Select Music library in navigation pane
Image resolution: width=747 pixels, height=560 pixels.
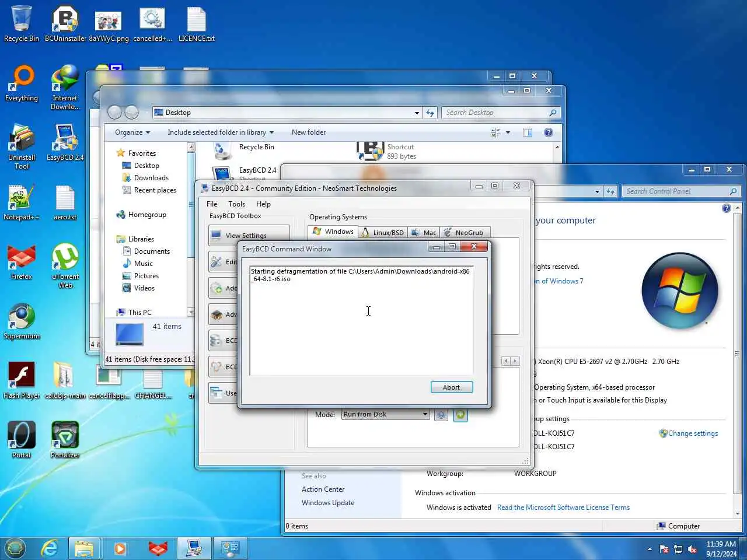click(x=144, y=264)
